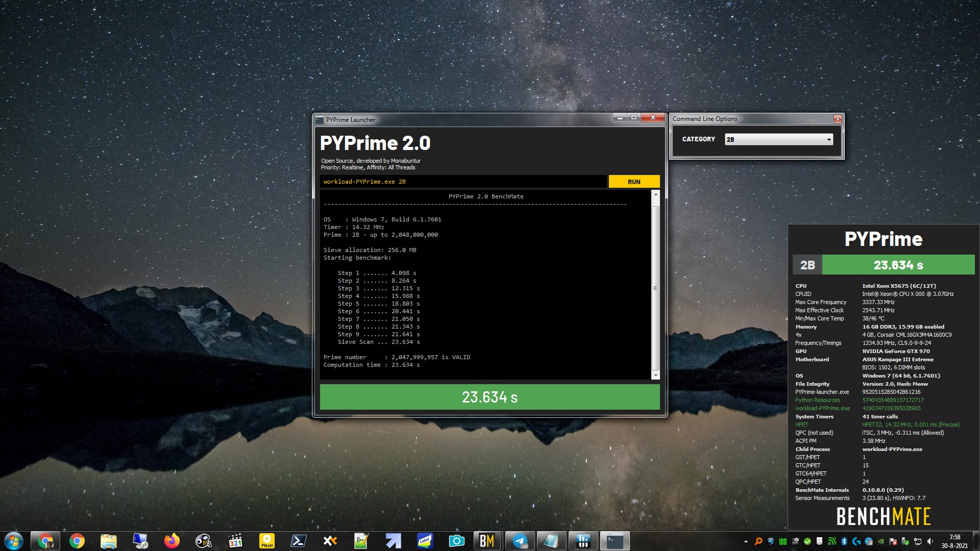Show hidden tray icons arrow
The width and height of the screenshot is (980, 551).
point(746,541)
